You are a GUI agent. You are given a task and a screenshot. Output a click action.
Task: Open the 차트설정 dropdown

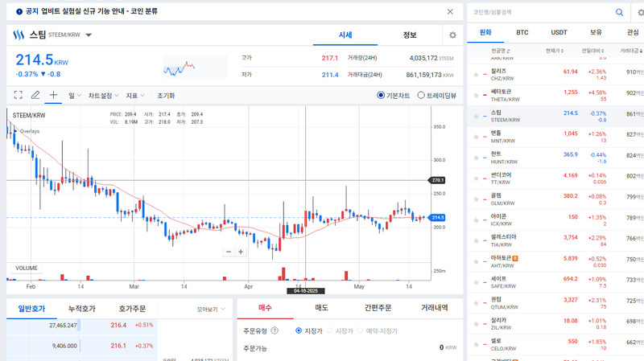pos(104,95)
